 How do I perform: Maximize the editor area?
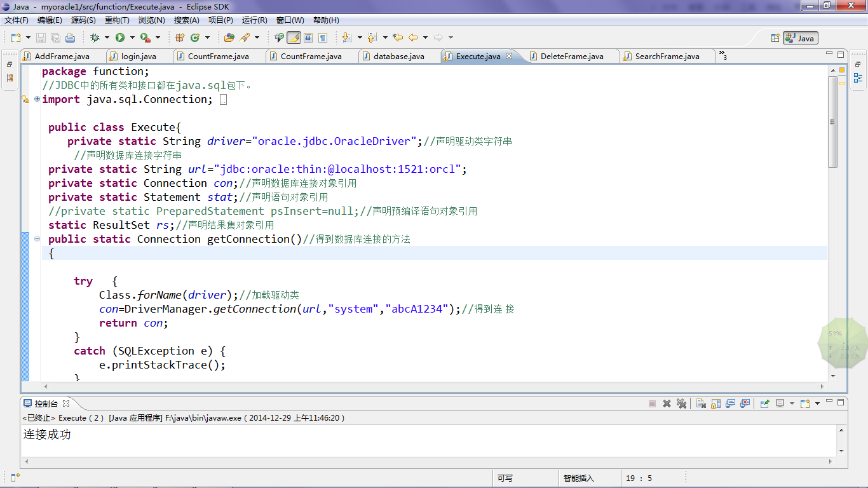841,55
